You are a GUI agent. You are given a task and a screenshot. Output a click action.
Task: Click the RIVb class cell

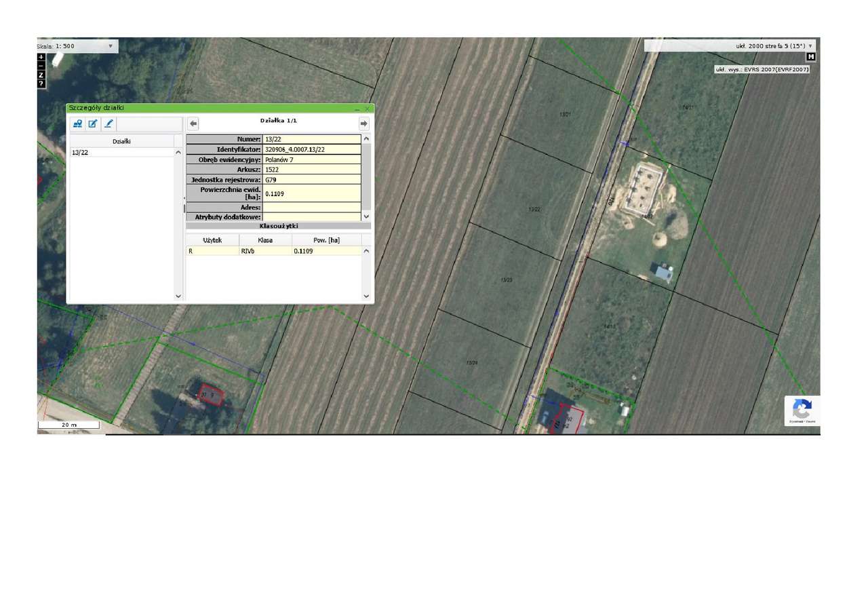265,251
